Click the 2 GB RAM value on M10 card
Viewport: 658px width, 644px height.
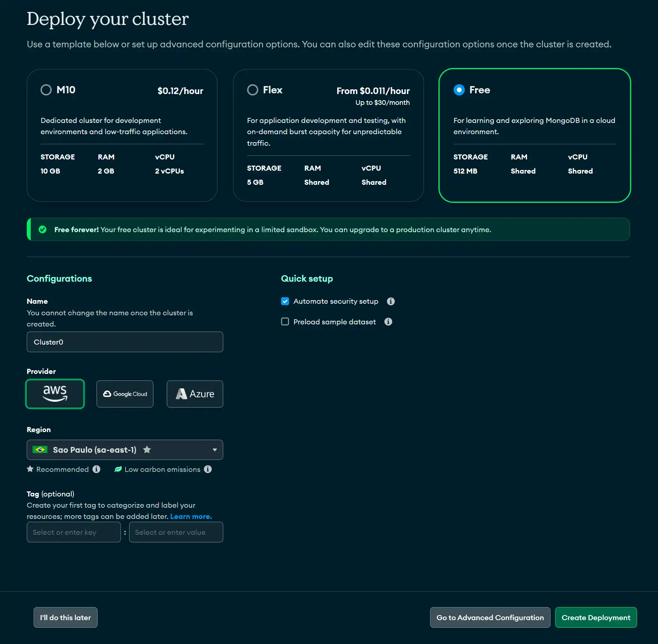point(106,171)
